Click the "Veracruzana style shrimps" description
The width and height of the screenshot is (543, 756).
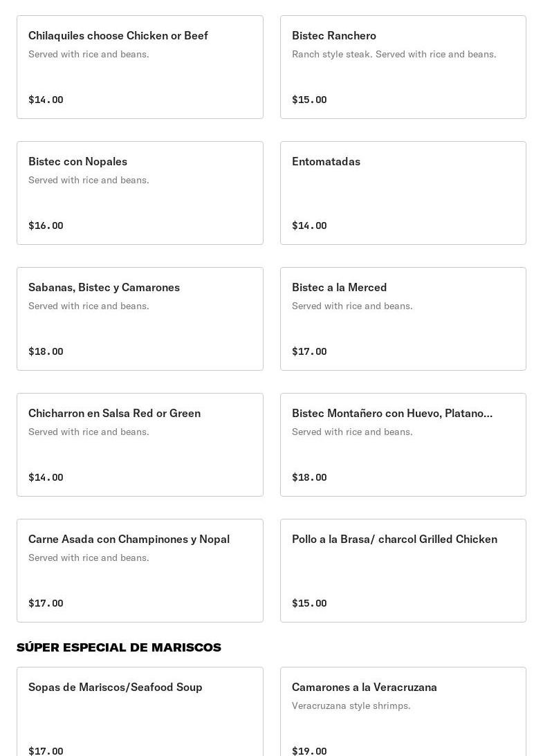[x=351, y=706]
